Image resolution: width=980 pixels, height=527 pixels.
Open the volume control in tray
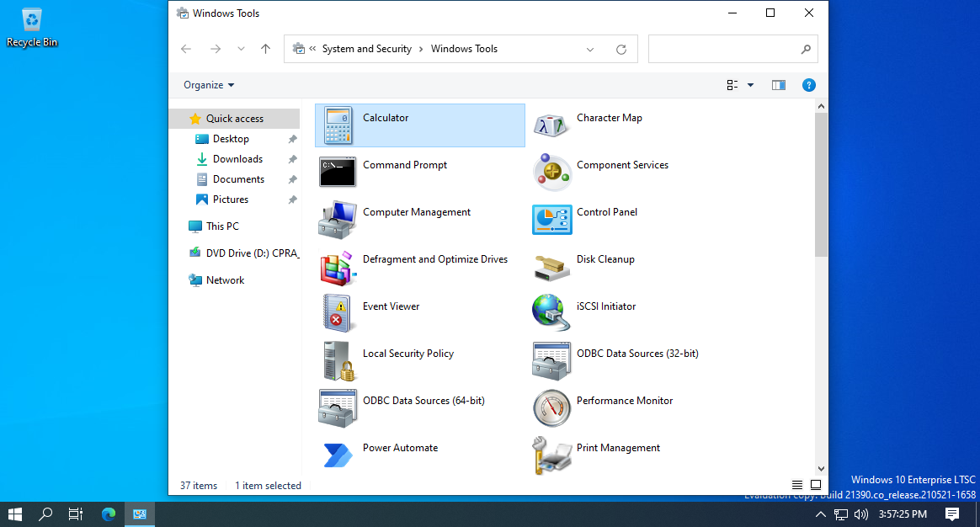[861, 514]
